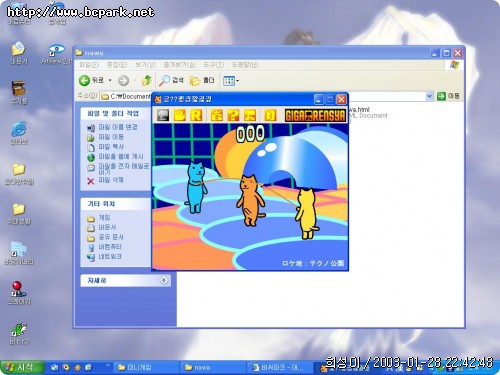Collapse the 파일 및 폴더 작업 panel header

[116, 114]
